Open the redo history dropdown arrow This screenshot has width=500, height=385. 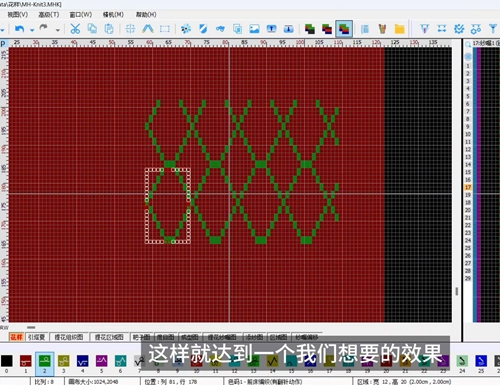58,30
